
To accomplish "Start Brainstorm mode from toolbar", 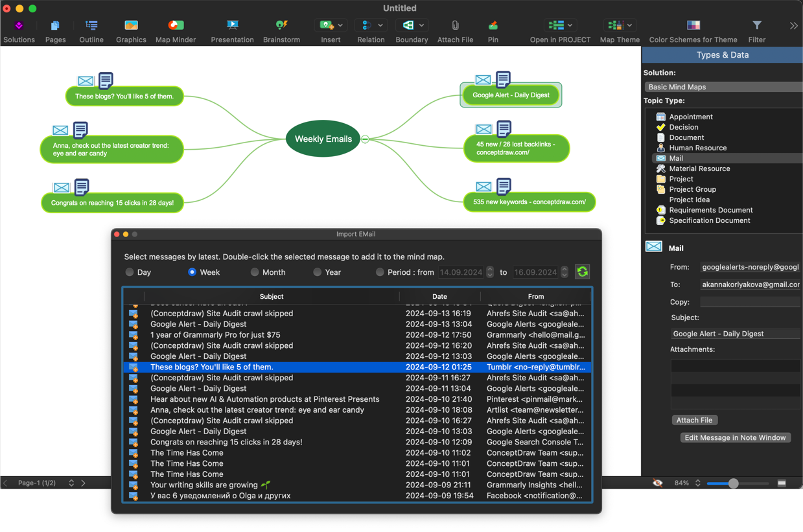I will click(281, 26).
